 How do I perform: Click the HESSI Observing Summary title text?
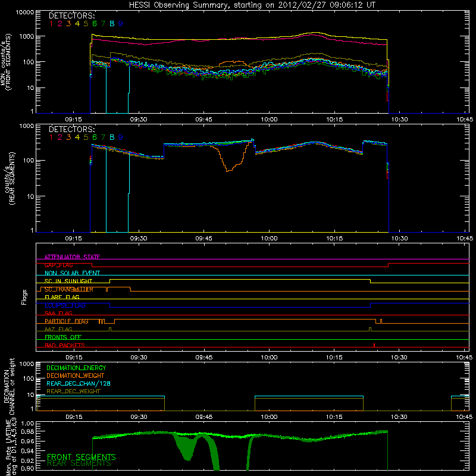click(x=252, y=5)
